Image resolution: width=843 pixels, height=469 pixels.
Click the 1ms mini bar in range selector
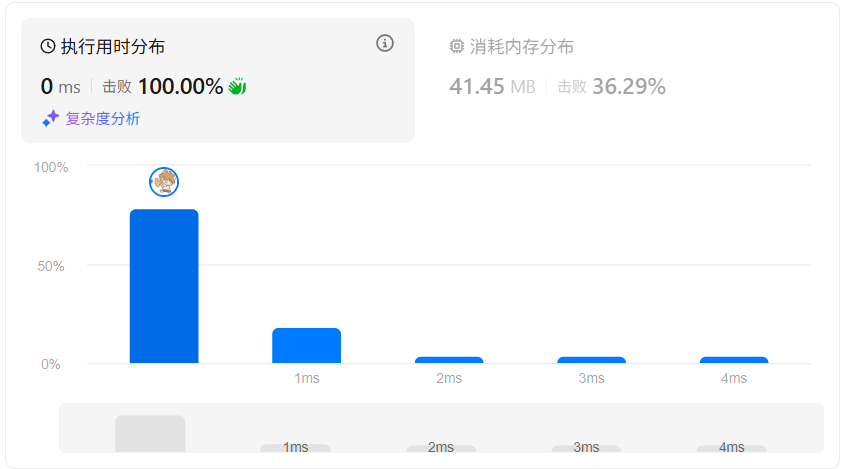(x=295, y=448)
